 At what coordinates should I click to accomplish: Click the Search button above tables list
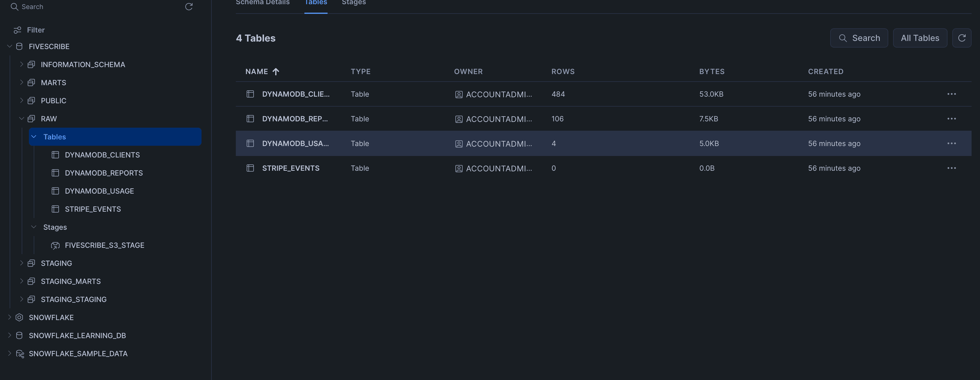pos(859,38)
